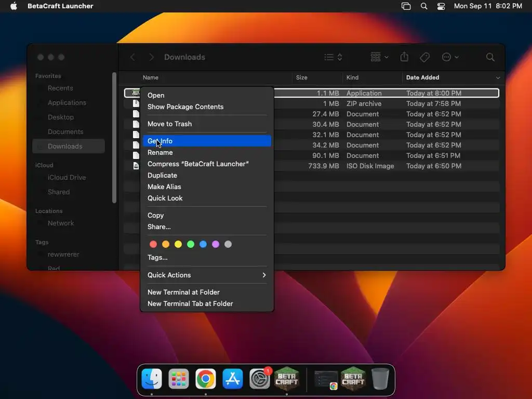Open Trash from the Dock
Viewport: 532px width, 399px height.
(x=380, y=378)
